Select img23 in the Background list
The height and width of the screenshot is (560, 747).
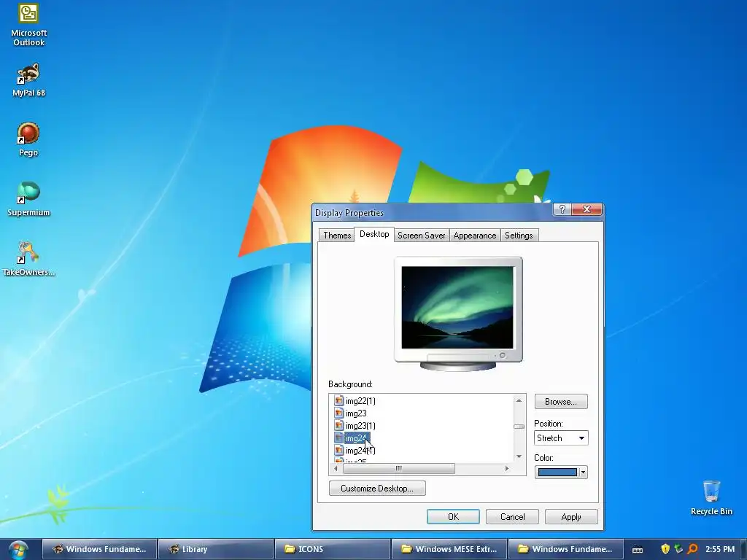pos(356,413)
